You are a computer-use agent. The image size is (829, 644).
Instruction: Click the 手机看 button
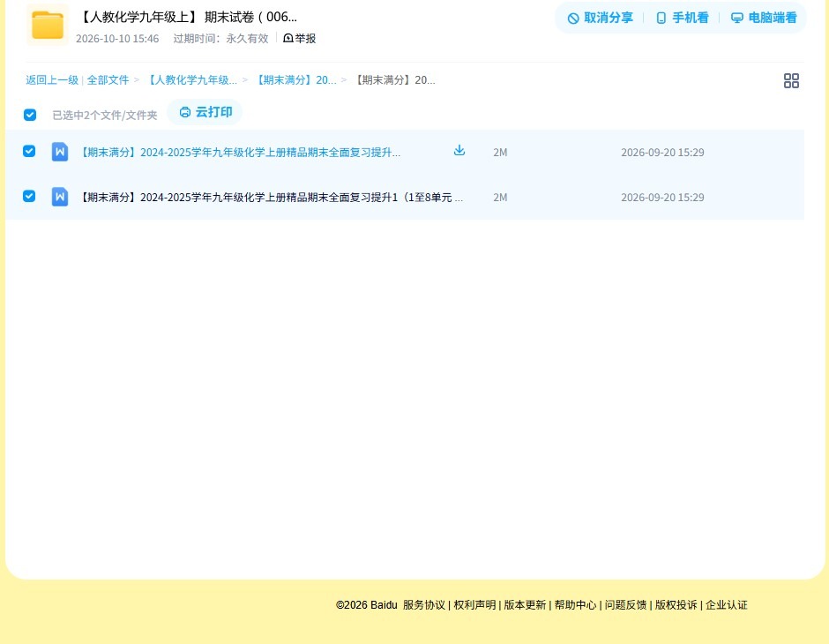(x=682, y=18)
